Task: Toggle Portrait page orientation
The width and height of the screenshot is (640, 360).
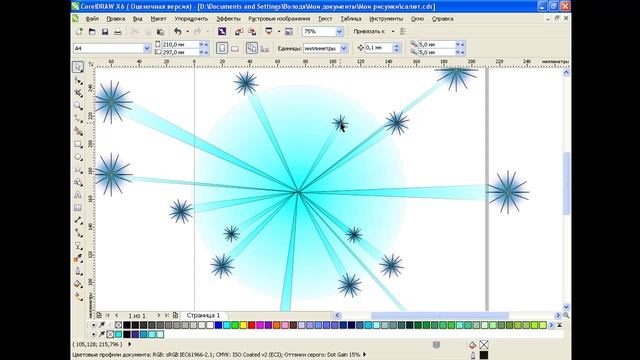Action: point(222,48)
